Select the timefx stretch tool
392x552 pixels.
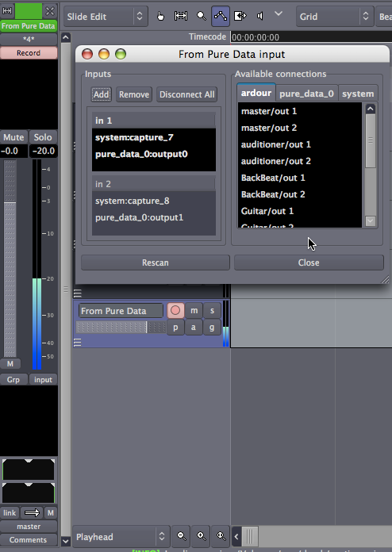(240, 16)
